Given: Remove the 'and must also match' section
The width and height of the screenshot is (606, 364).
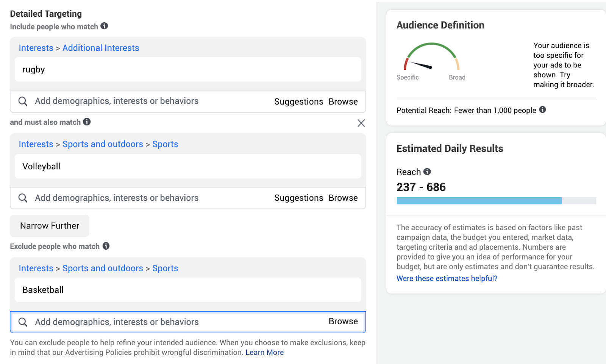Looking at the screenshot, I should tap(361, 123).
